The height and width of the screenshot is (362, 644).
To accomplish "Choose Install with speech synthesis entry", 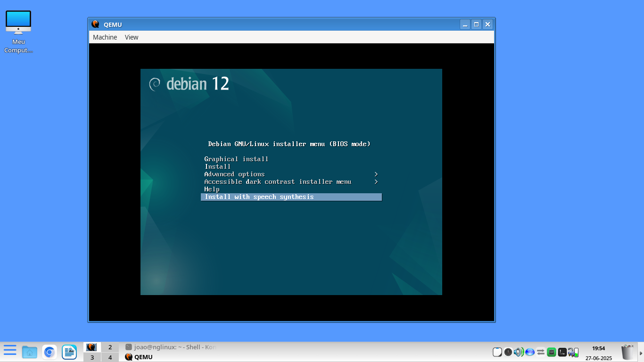I will click(x=291, y=197).
